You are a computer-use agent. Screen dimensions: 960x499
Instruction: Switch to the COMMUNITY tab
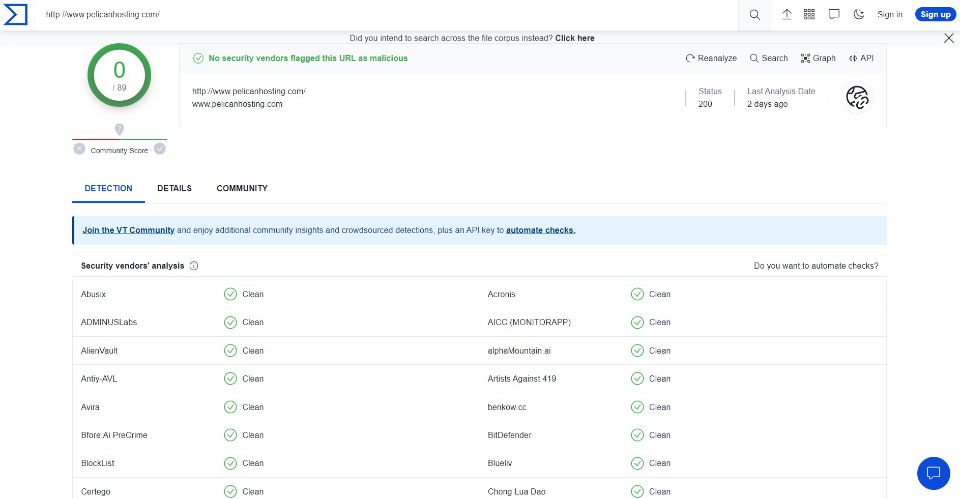[242, 188]
